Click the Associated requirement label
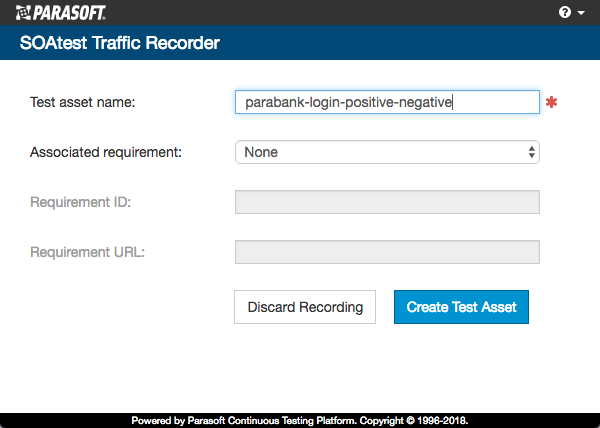Viewport: 600px width, 428px height. point(106,152)
